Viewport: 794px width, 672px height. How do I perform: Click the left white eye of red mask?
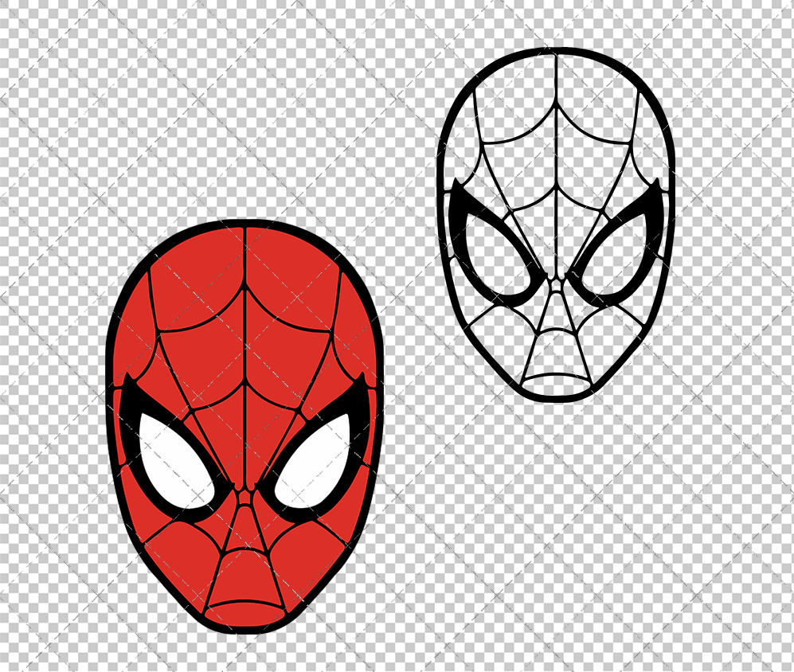click(176, 460)
